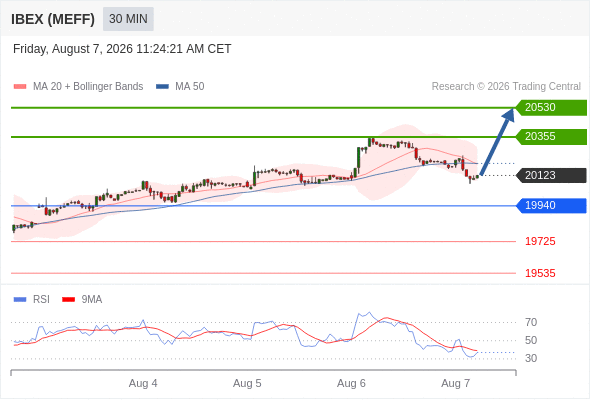The width and height of the screenshot is (590, 400).
Task: Click the 30 MIN timeframe badge
Action: (128, 19)
